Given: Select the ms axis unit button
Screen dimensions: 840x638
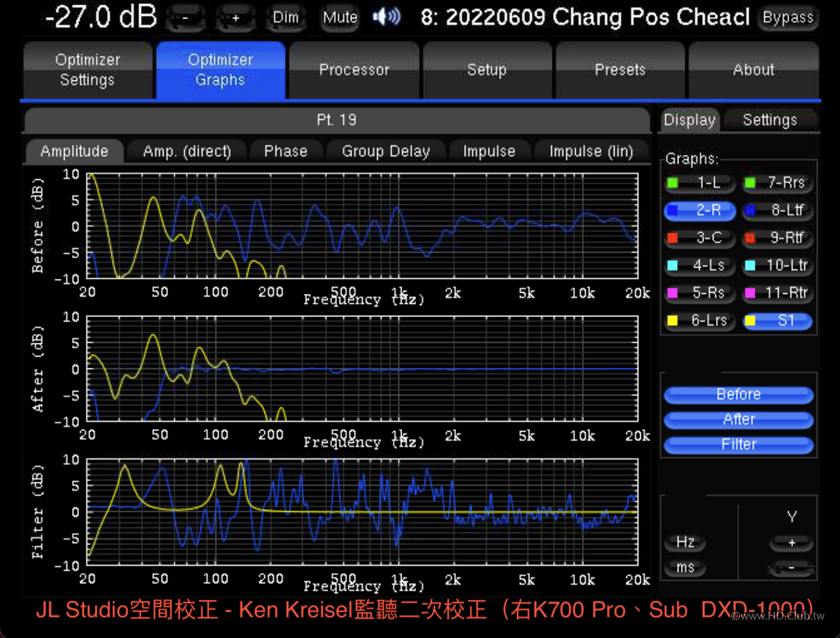Looking at the screenshot, I should coord(685,567).
